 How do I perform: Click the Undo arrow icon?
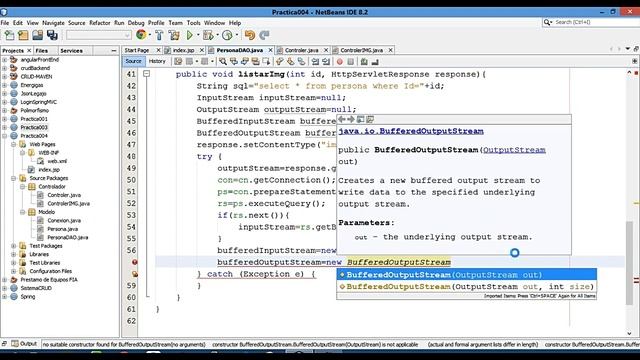[250, 36]
